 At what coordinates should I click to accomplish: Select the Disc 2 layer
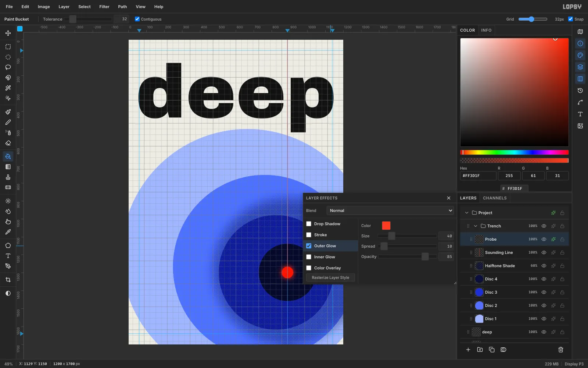click(x=514, y=305)
